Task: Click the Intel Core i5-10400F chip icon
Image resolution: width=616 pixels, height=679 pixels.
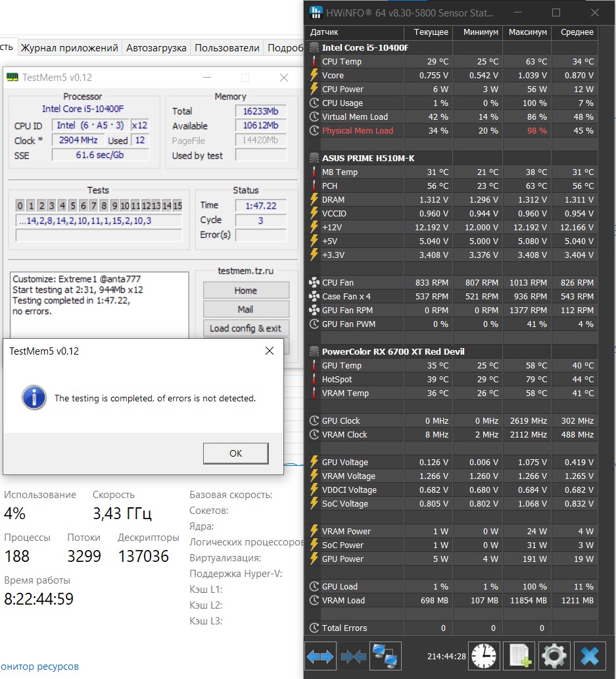Action: [x=314, y=47]
